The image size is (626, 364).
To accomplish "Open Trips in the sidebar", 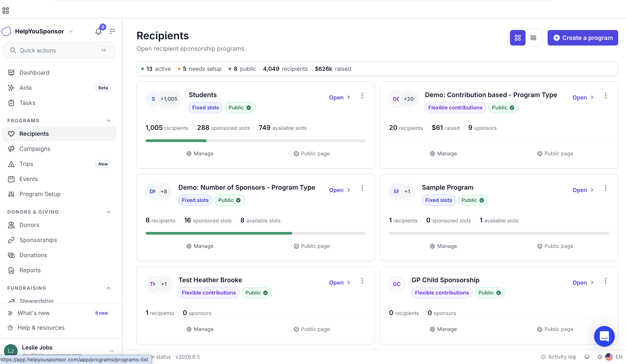I will (59, 164).
